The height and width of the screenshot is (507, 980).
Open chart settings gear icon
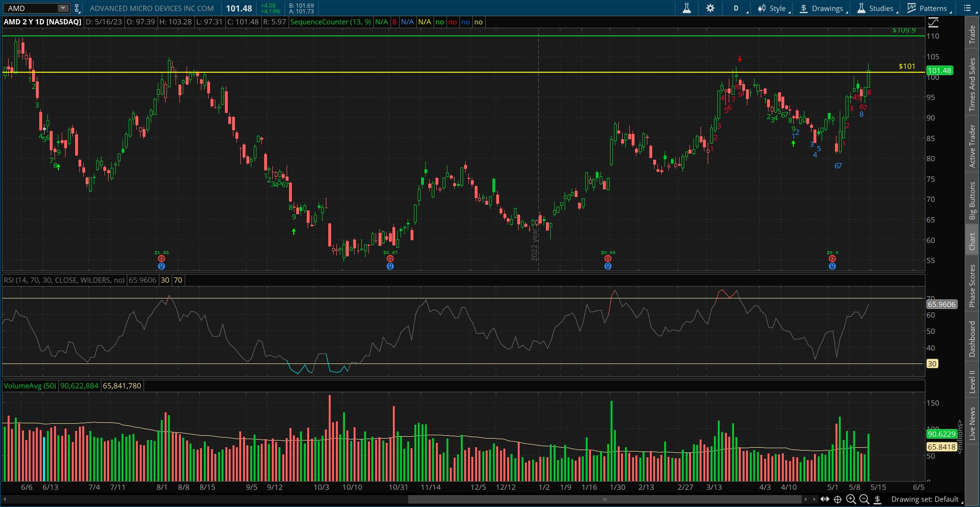tap(710, 8)
